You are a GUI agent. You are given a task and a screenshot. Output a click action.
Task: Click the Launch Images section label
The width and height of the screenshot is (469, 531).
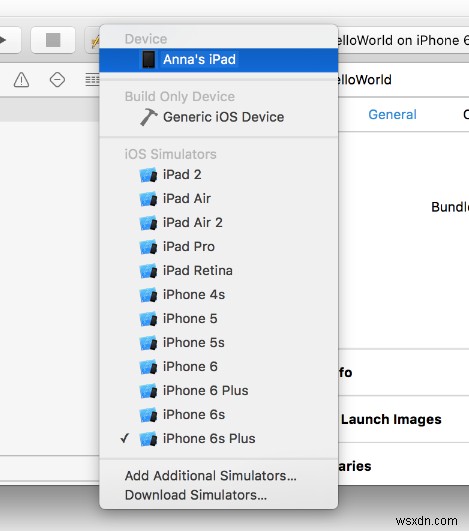pos(391,420)
